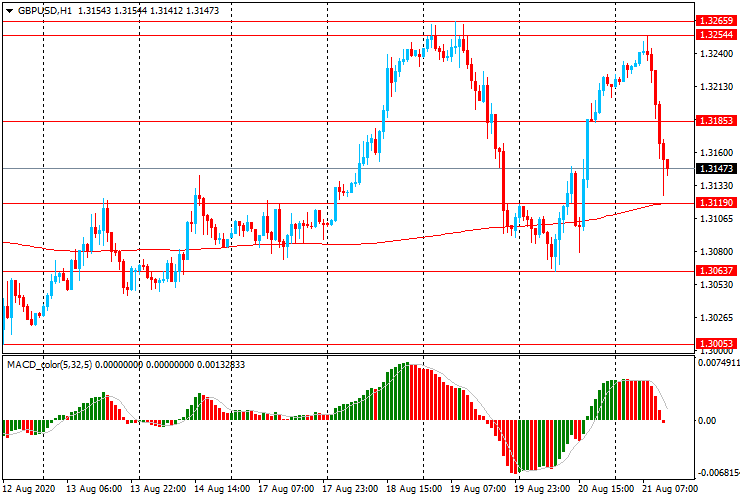The image size is (740, 500).
Task: Click the 20 Aug 15:00 time label
Action: [x=606, y=489]
